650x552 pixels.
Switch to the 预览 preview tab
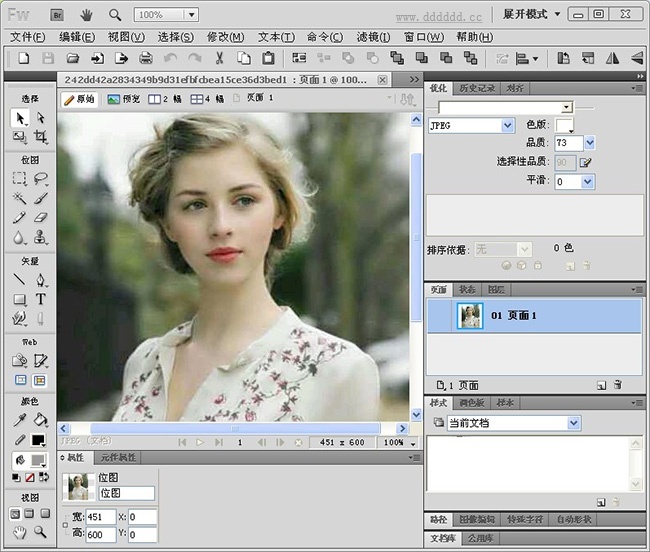click(x=124, y=99)
